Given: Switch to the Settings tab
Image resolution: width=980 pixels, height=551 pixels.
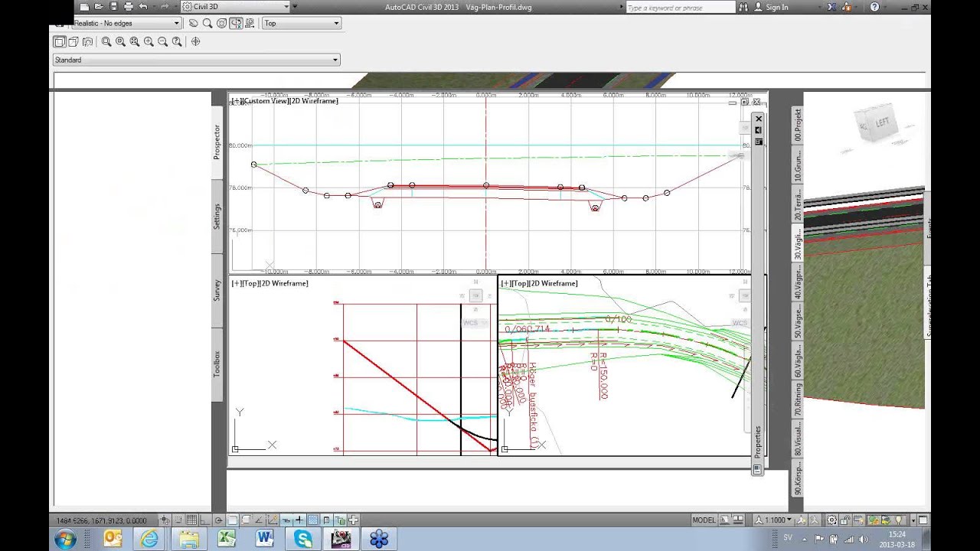Looking at the screenshot, I should point(217,217).
